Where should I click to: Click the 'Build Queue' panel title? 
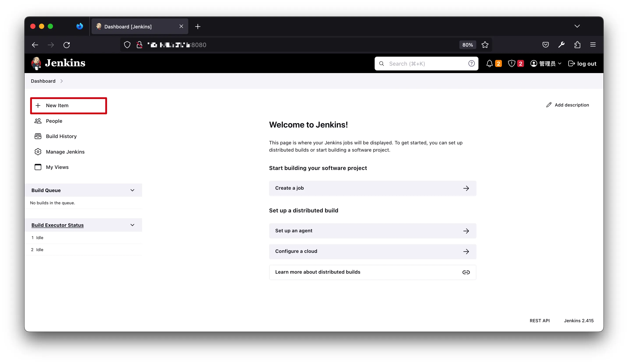click(x=46, y=190)
